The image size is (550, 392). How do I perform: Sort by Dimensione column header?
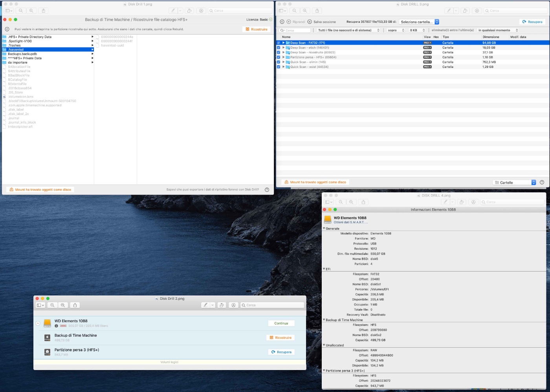pos(491,37)
